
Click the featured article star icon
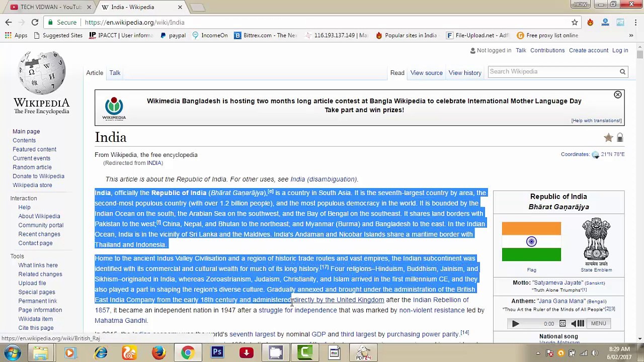click(608, 137)
